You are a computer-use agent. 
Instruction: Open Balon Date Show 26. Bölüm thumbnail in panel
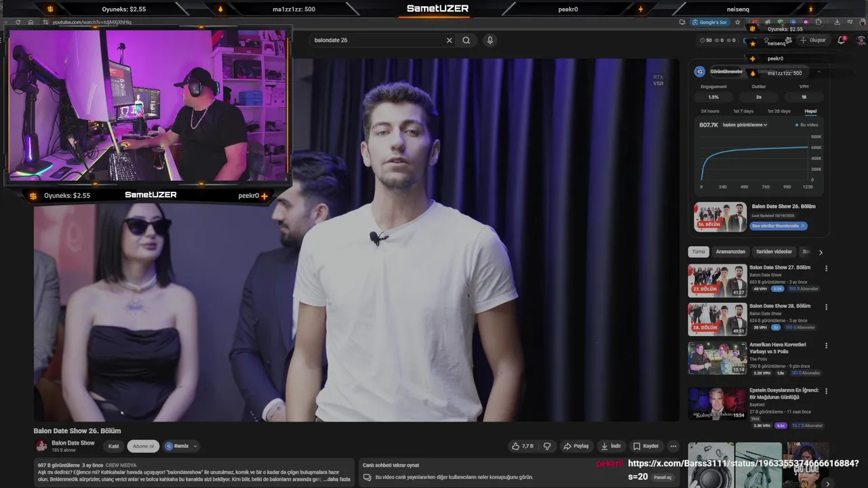click(x=720, y=217)
